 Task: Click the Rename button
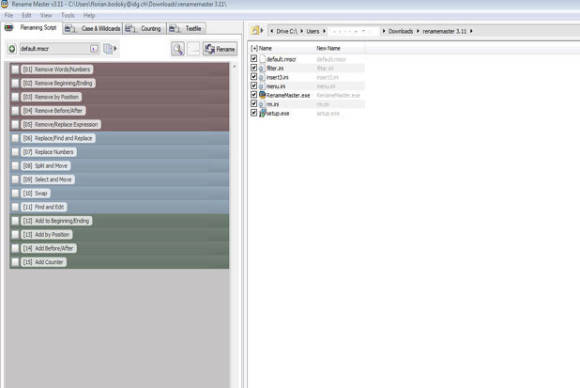[220, 49]
